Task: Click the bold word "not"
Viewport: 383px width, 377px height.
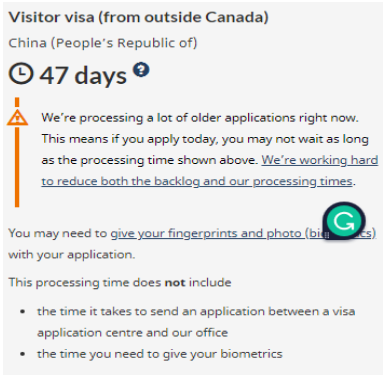Action: [175, 283]
